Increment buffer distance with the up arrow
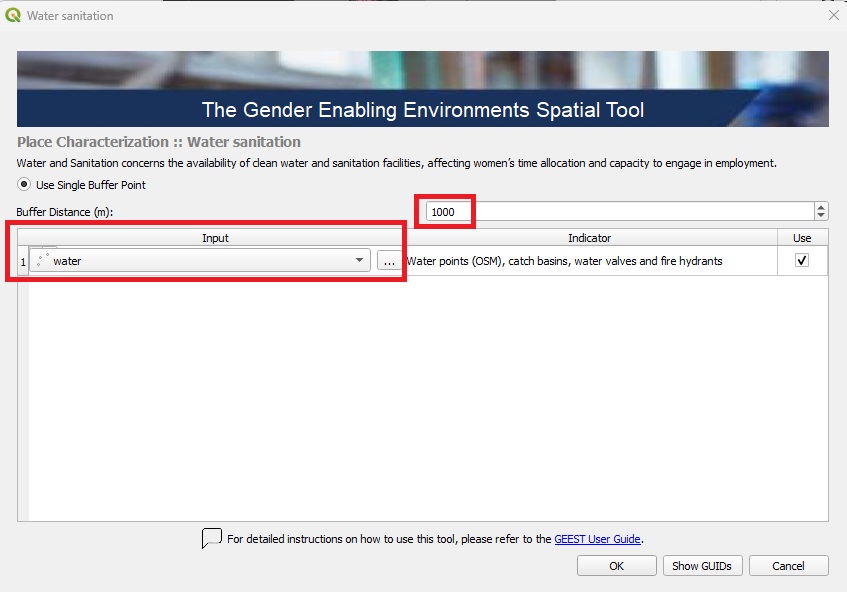The width and height of the screenshot is (847, 592). pyautogui.click(x=822, y=206)
